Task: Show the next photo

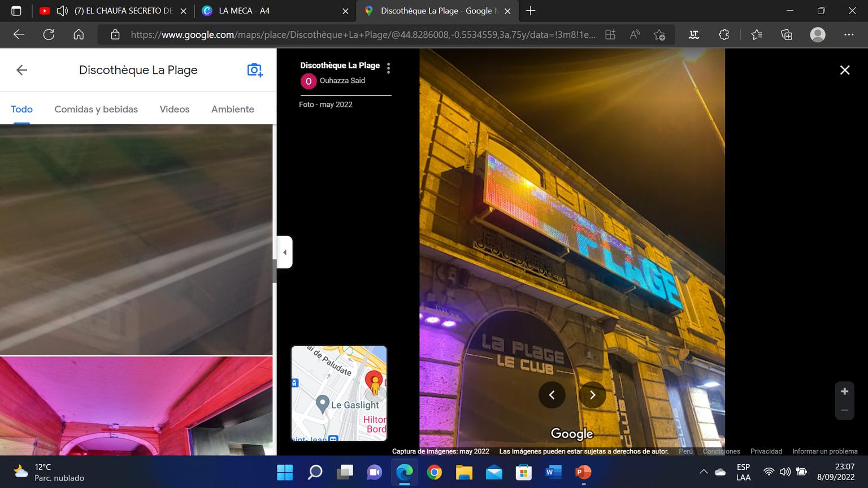Action: click(593, 395)
